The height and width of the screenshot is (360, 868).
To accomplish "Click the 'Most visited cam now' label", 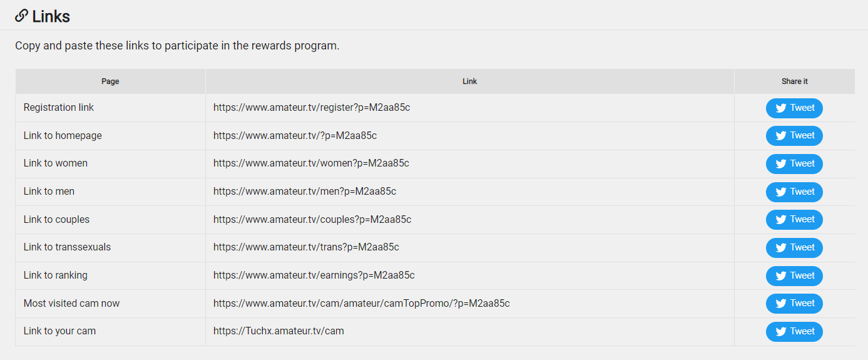I will tap(71, 304).
